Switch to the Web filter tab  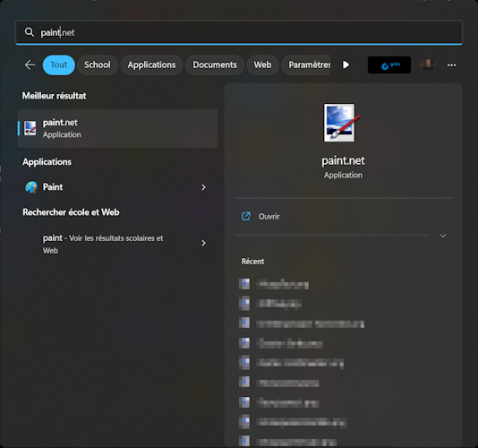pyautogui.click(x=262, y=65)
